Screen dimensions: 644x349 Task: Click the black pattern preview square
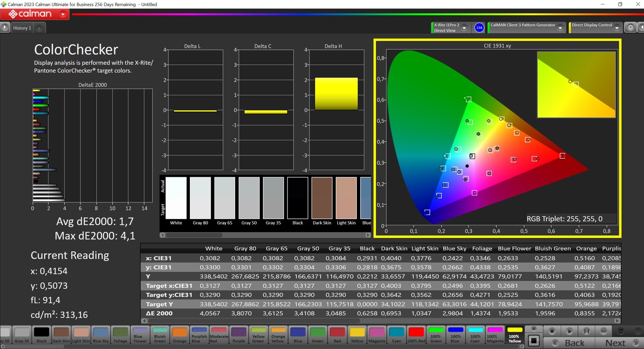(534, 341)
